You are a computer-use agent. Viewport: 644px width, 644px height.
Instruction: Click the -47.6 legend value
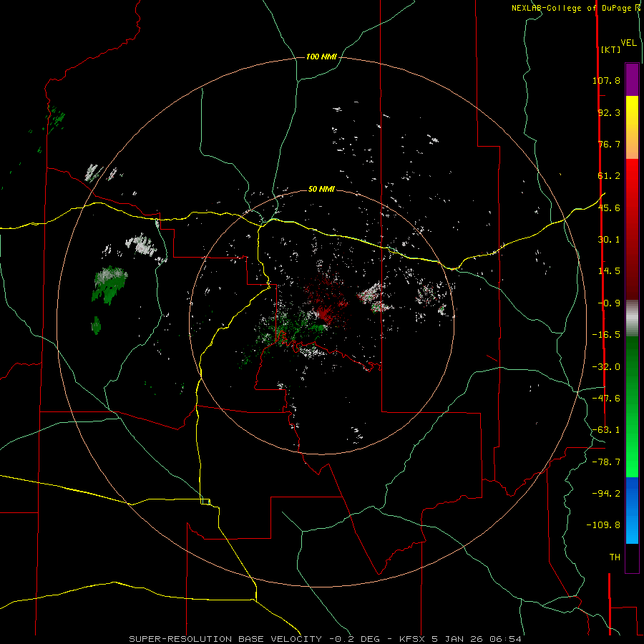[606, 399]
